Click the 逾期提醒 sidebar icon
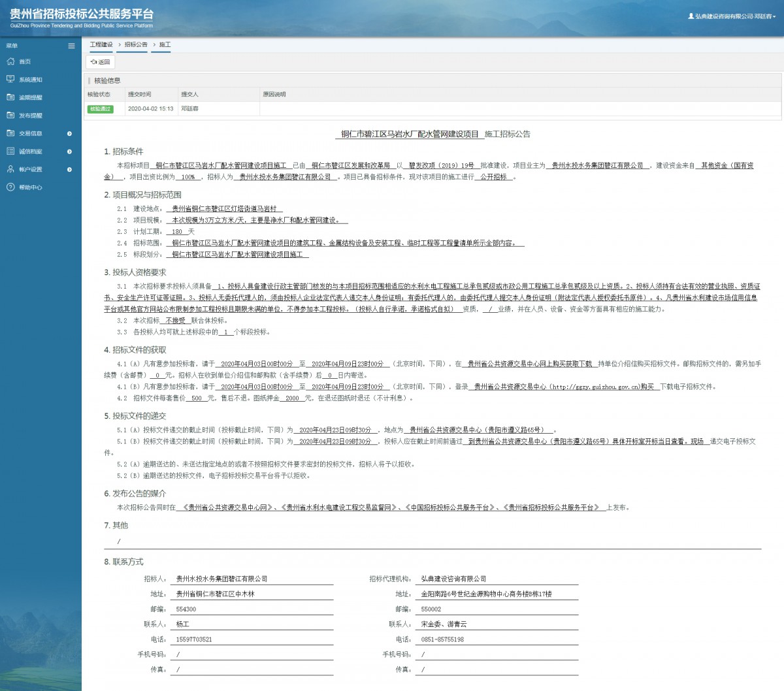 coord(10,97)
